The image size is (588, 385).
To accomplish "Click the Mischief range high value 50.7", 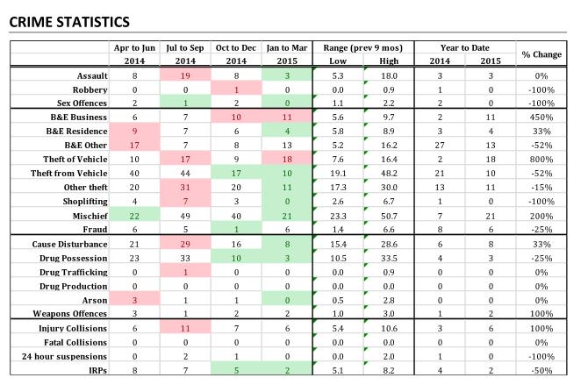I will coord(389,215).
